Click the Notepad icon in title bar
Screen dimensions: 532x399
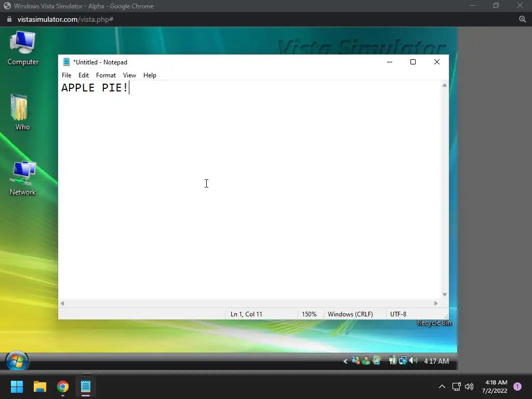click(66, 62)
